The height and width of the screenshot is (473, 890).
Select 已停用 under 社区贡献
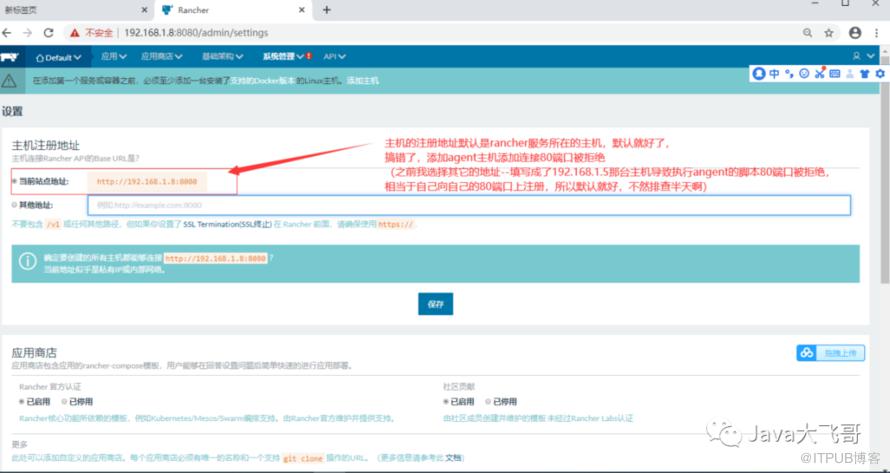click(x=488, y=401)
